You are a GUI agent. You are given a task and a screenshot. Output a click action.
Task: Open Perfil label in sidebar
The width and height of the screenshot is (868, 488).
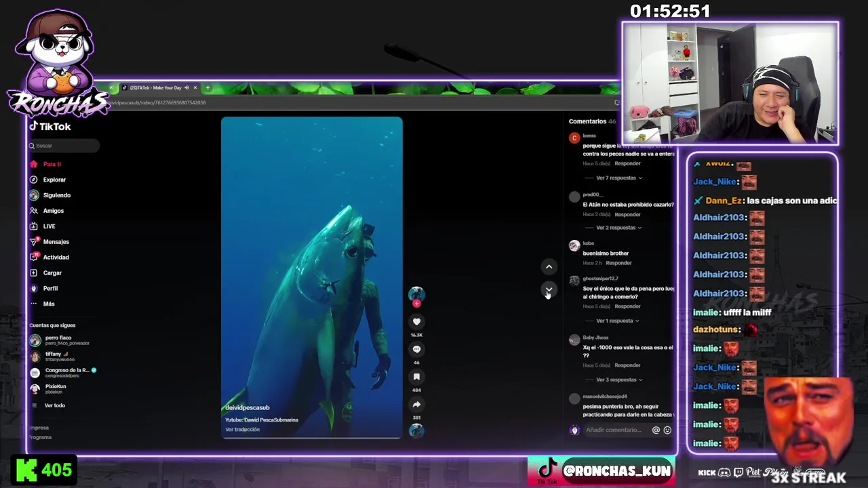click(x=51, y=289)
